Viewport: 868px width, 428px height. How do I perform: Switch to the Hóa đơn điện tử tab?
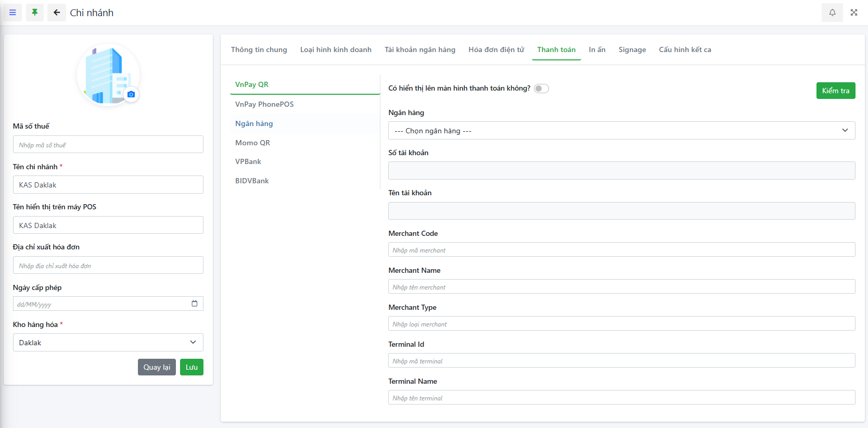(x=496, y=50)
